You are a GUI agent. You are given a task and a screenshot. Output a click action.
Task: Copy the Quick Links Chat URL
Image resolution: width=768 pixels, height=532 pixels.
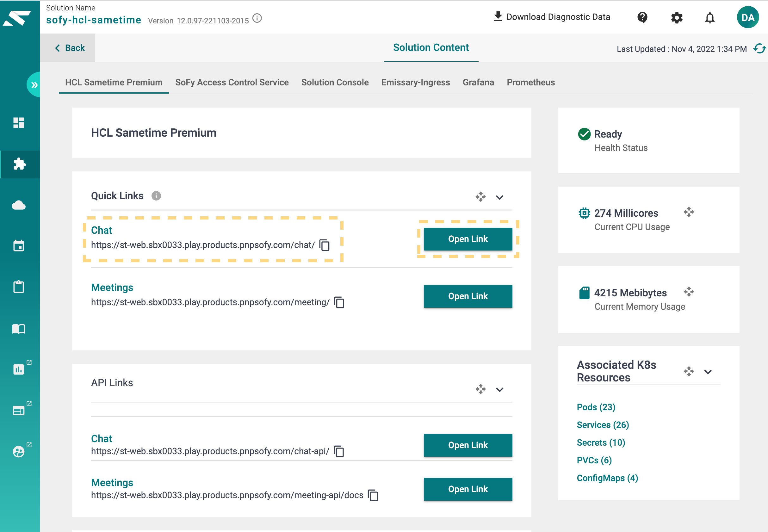(324, 245)
